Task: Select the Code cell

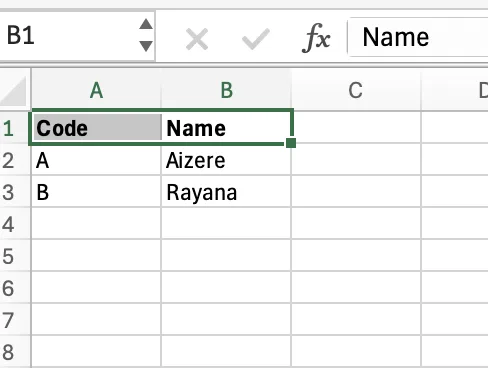Action: (96, 128)
